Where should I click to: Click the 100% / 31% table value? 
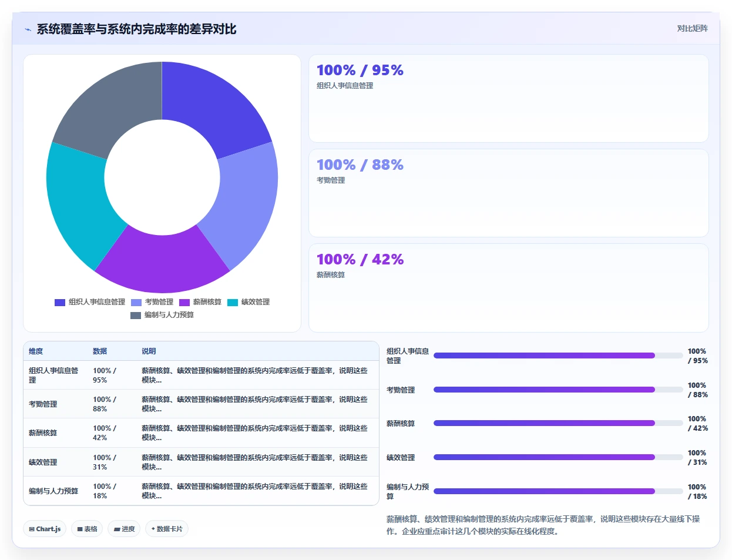coord(105,462)
